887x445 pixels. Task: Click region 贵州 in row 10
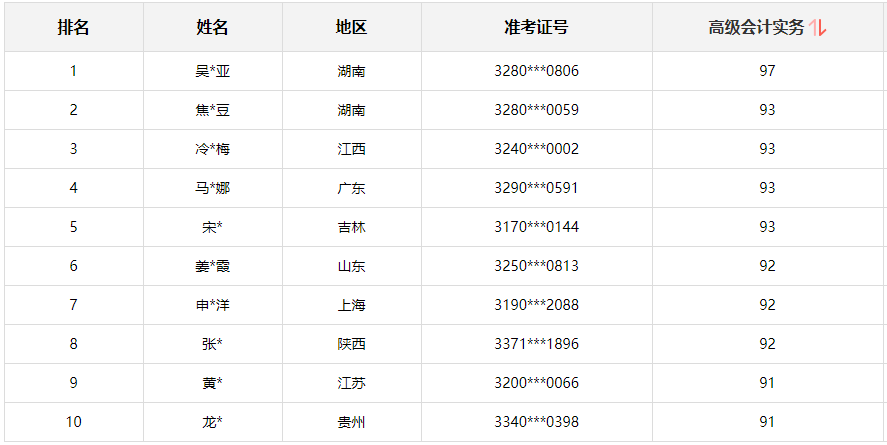[x=351, y=422]
